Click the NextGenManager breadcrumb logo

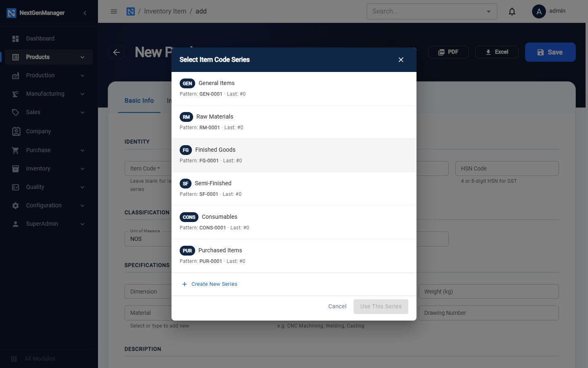[131, 11]
